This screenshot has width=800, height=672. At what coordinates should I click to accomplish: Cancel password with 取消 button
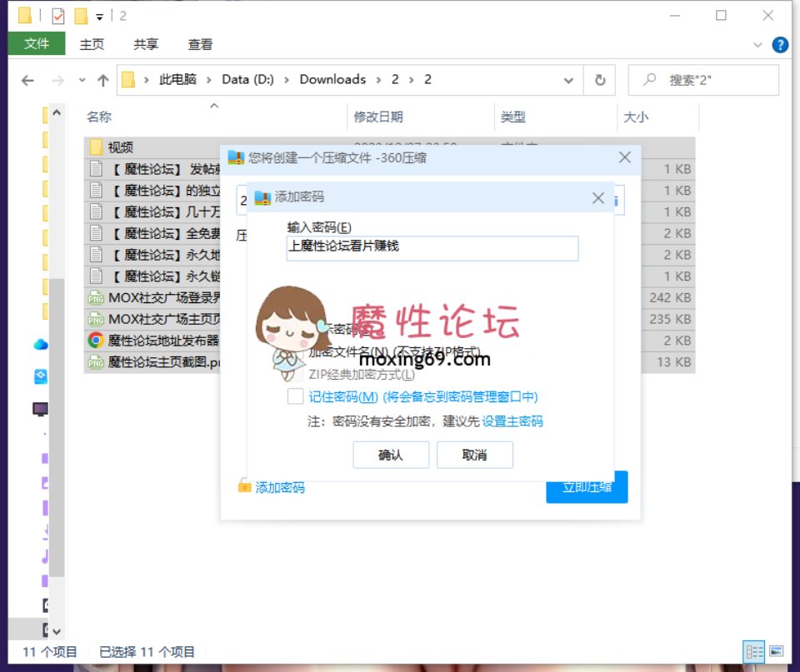pos(474,455)
